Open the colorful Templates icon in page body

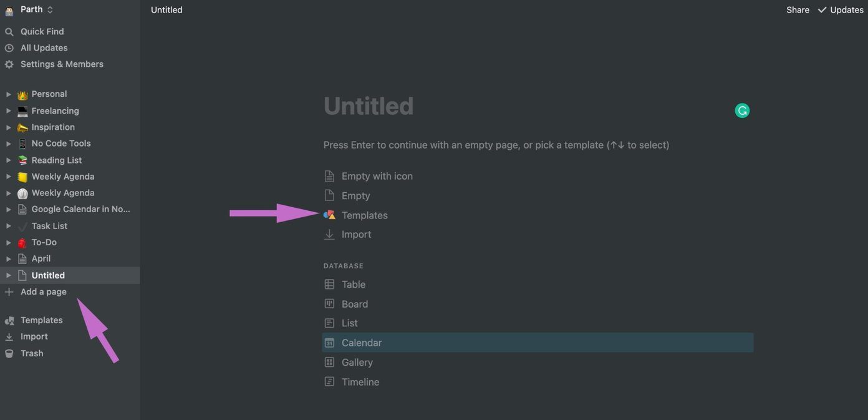(x=329, y=215)
